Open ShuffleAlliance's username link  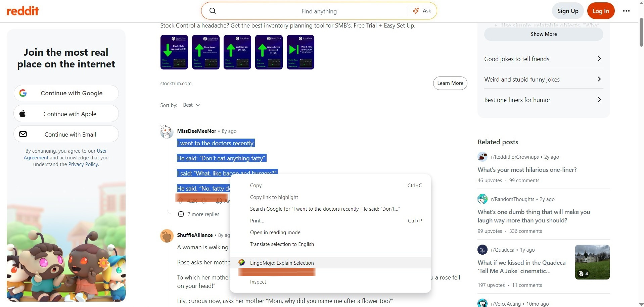[195, 235]
